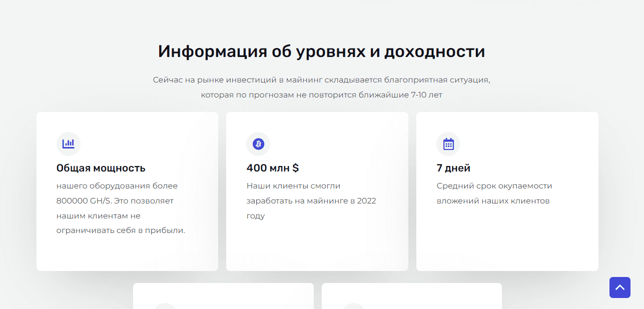Screen dimensions: 644x309
Task: Click the bar chart icon above Общая мощность
Action: click(x=69, y=144)
